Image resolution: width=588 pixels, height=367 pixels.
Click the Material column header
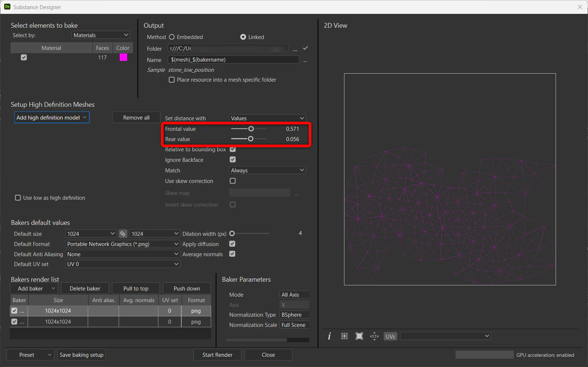[x=51, y=48]
